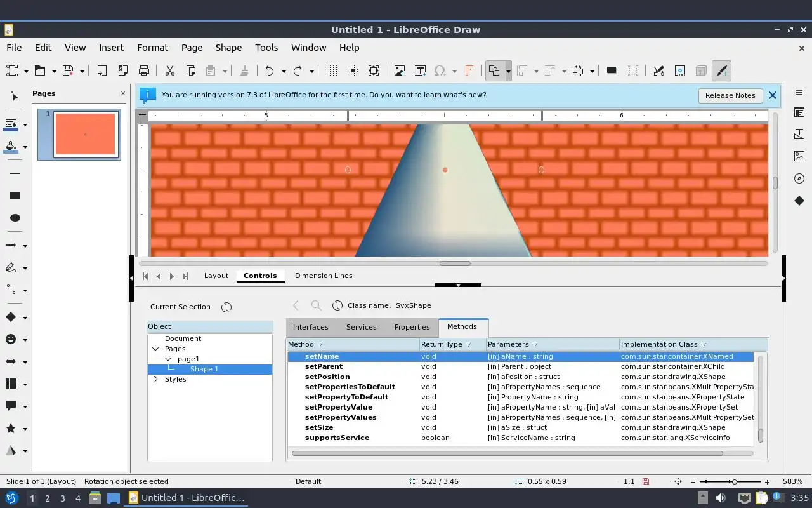The height and width of the screenshot is (508, 812).
Task: Click the Undo arrow icon
Action: (270, 70)
